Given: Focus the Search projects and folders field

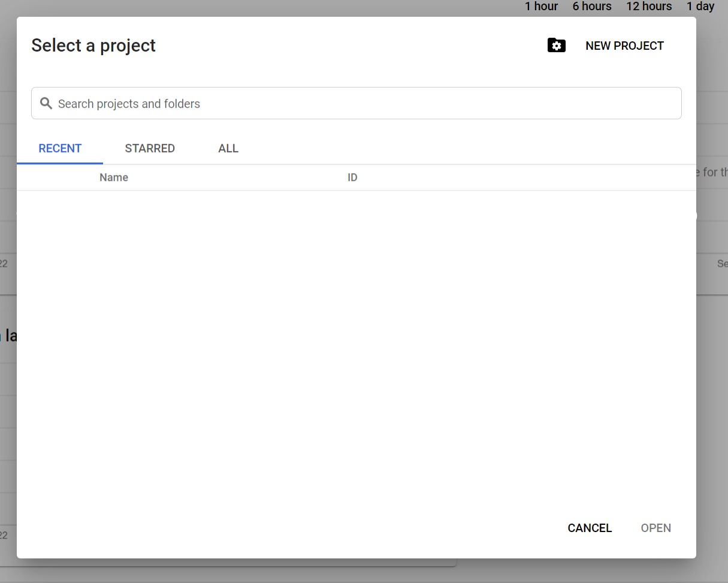Looking at the screenshot, I should pos(357,103).
